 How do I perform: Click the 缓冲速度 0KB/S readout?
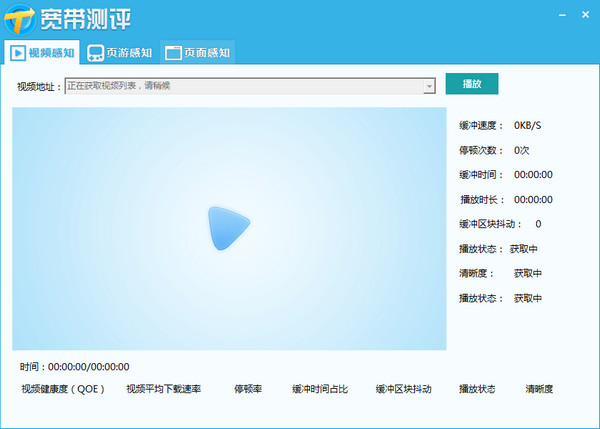(500, 126)
